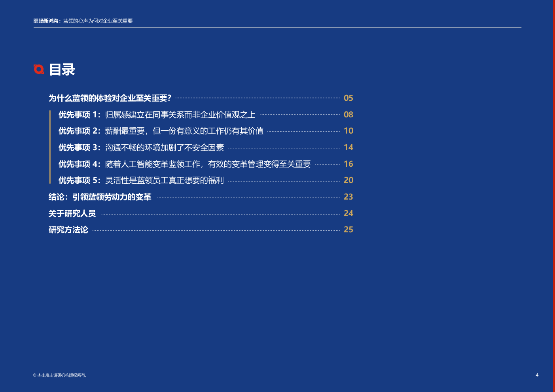The image size is (555, 392).
Task: Click page number 10
Action: 349,131
